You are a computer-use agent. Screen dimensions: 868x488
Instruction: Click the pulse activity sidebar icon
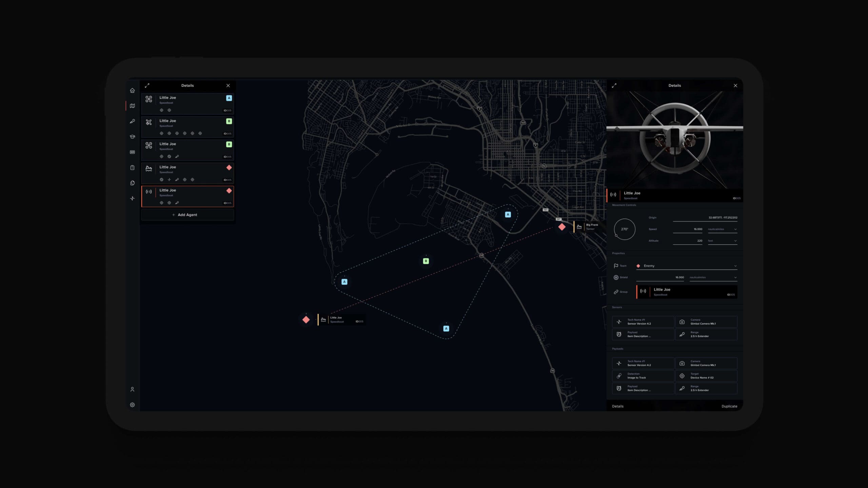click(x=132, y=198)
